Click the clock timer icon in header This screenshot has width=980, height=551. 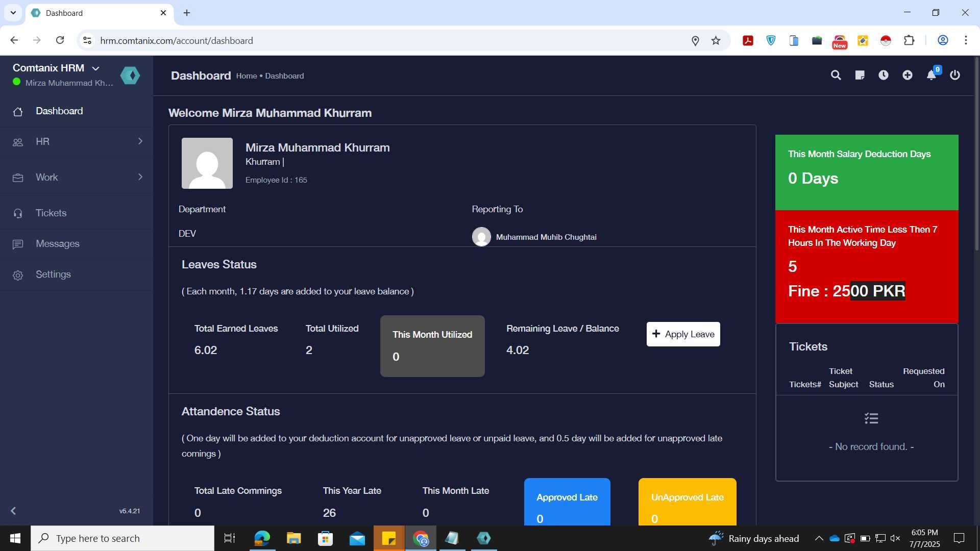pyautogui.click(x=884, y=76)
